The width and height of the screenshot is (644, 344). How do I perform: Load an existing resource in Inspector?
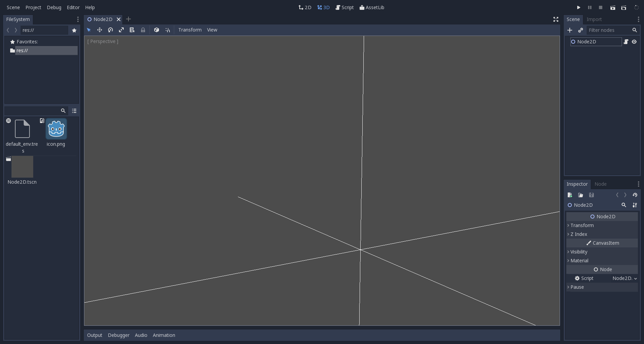pyautogui.click(x=581, y=195)
